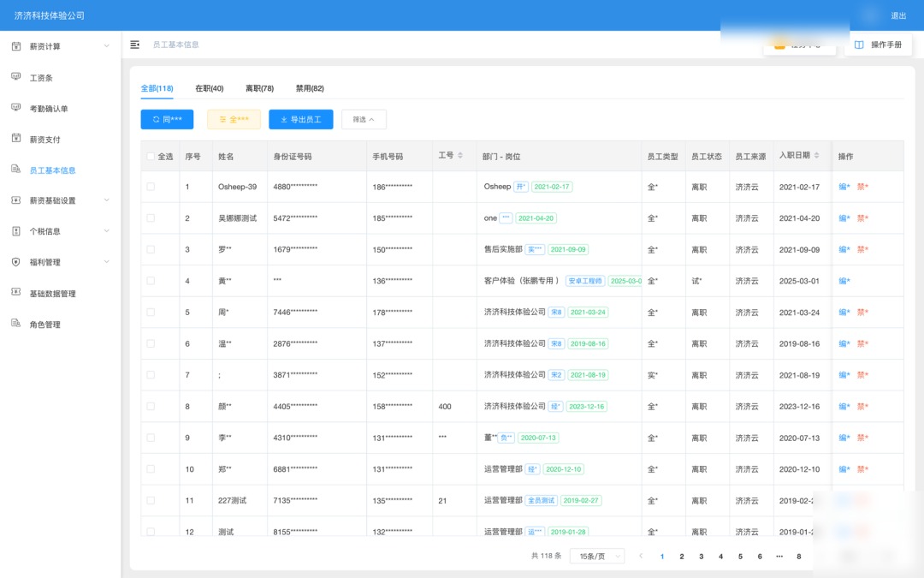Select checkbox of row 11 227测试
The width and height of the screenshot is (924, 578).
point(151,500)
